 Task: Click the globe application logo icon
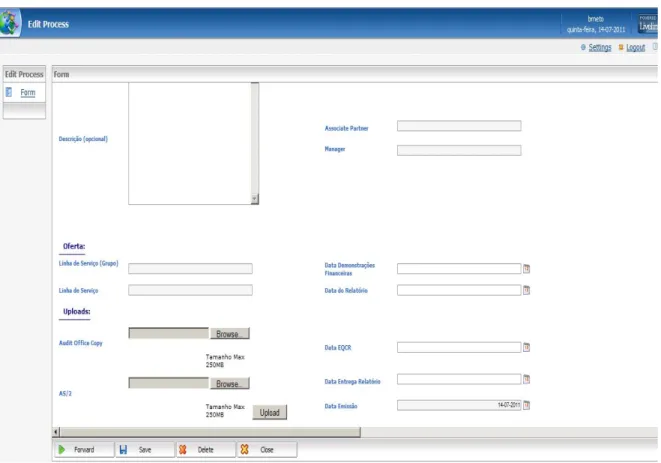9,23
